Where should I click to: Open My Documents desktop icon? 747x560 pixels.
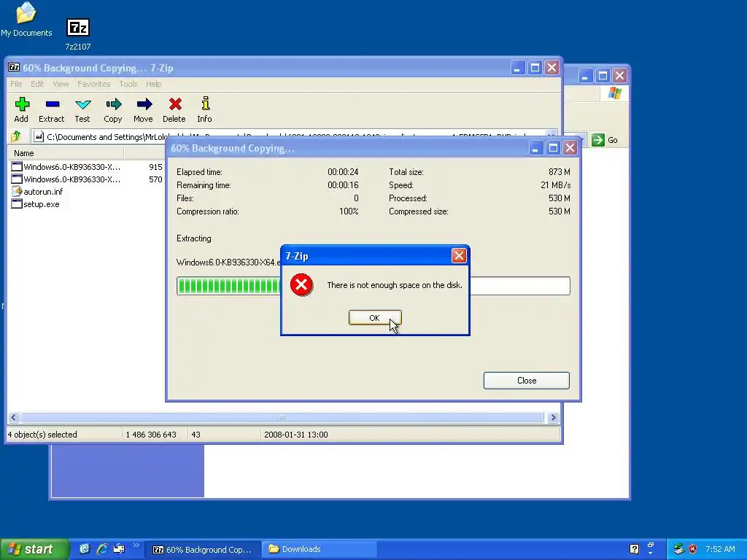pyautogui.click(x=26, y=20)
